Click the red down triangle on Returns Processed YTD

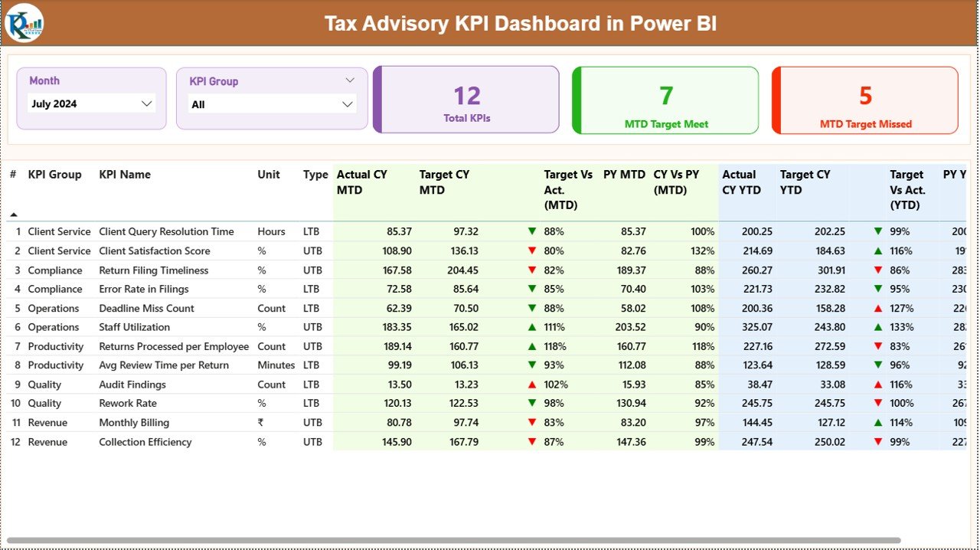(878, 346)
